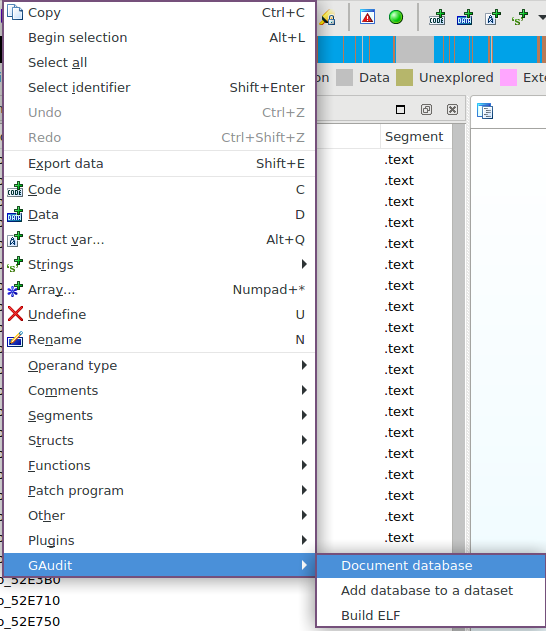
Task: Select Begin selection menu entry
Action: click(x=159, y=38)
